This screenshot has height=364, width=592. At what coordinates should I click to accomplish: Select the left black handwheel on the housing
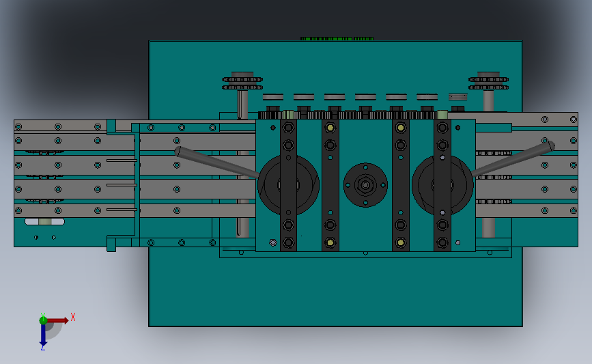288,185
